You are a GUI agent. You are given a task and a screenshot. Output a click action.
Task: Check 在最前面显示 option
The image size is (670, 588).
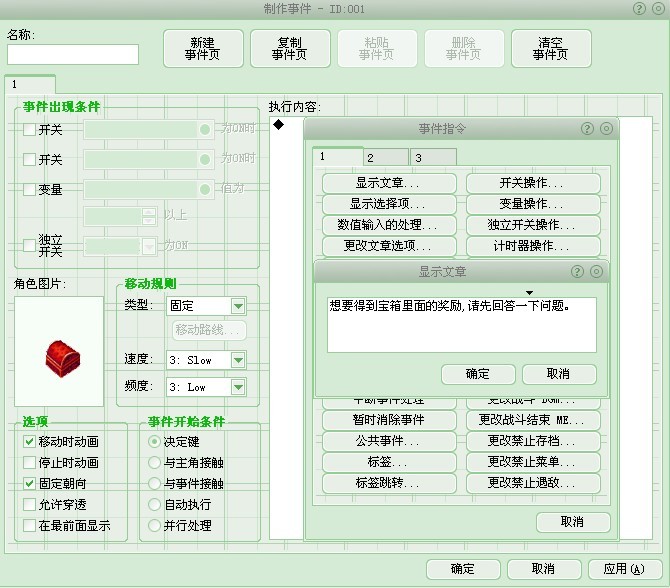tap(29, 525)
